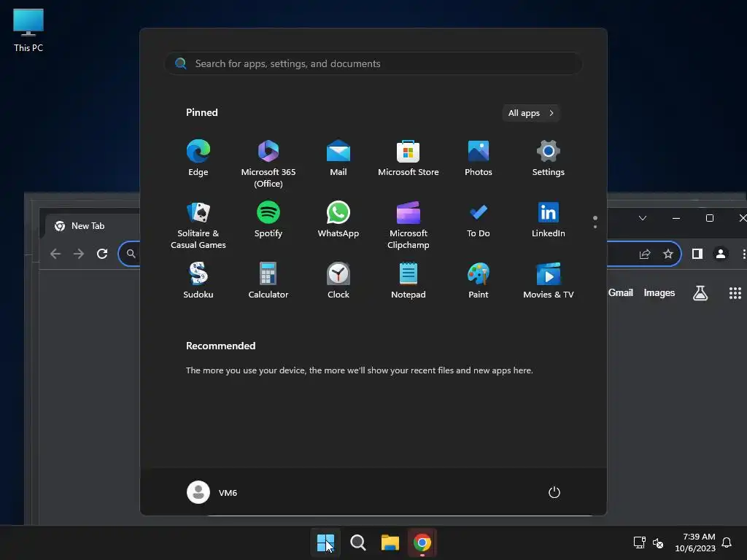The height and width of the screenshot is (560, 747).
Task: Switch to Chrome from taskbar
Action: point(422,542)
